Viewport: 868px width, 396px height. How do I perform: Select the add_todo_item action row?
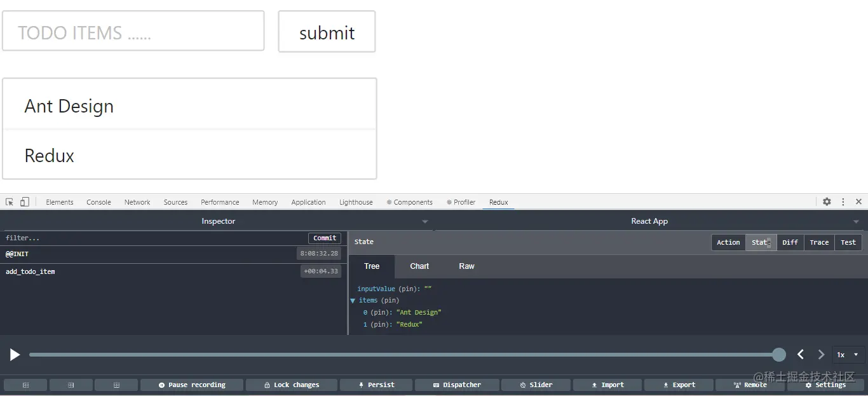click(173, 271)
